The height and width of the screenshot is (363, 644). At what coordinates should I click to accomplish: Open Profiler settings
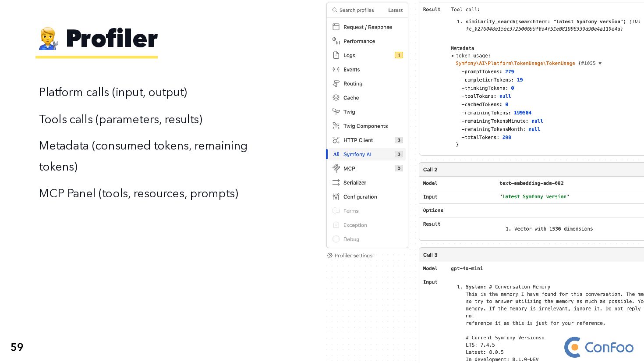(x=350, y=256)
